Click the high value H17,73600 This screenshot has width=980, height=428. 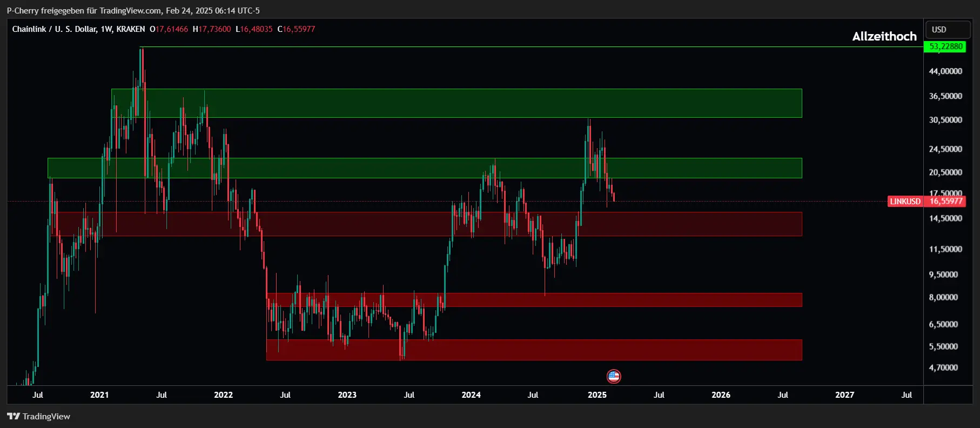pyautogui.click(x=212, y=29)
